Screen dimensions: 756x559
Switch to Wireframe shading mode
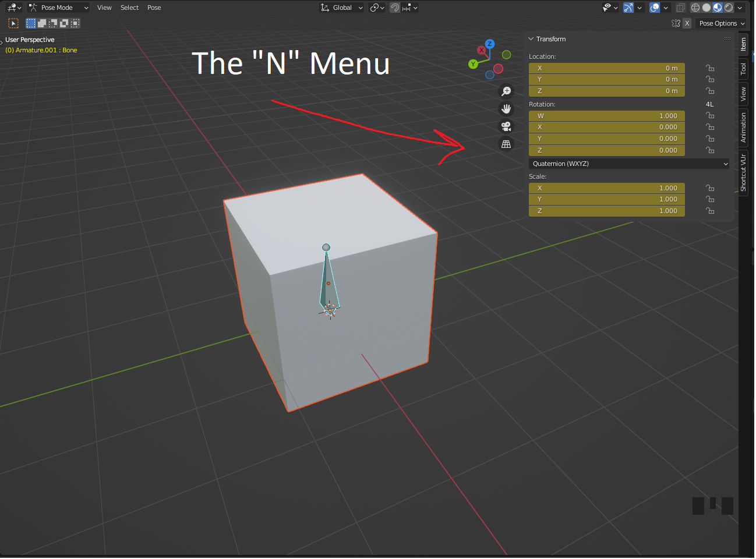coord(695,8)
